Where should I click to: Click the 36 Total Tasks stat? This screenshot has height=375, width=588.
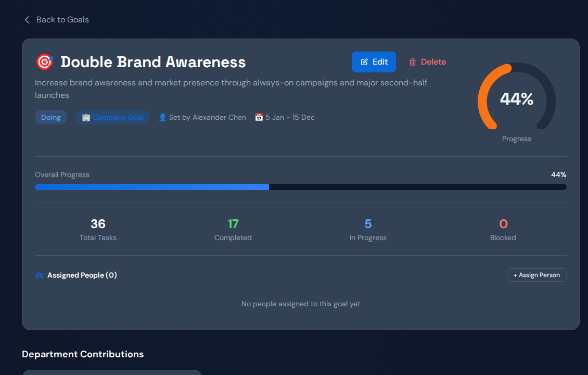(x=98, y=230)
